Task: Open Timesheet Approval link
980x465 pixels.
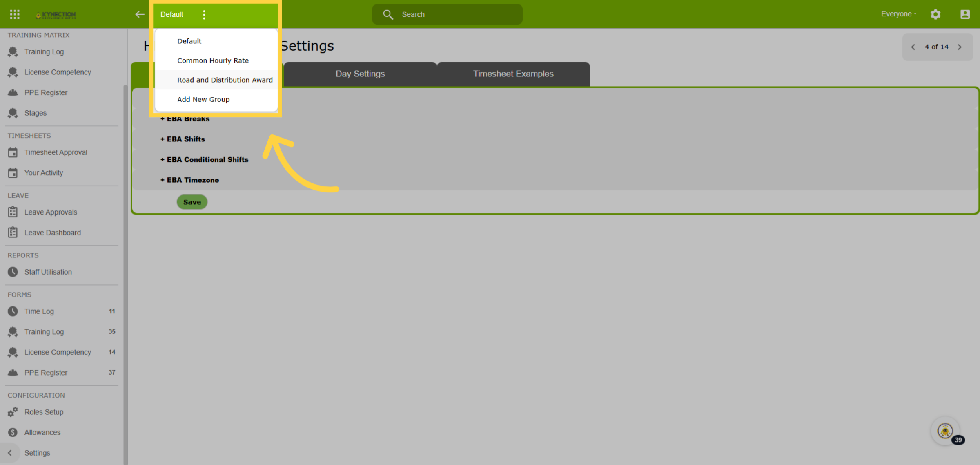Action: click(56, 152)
